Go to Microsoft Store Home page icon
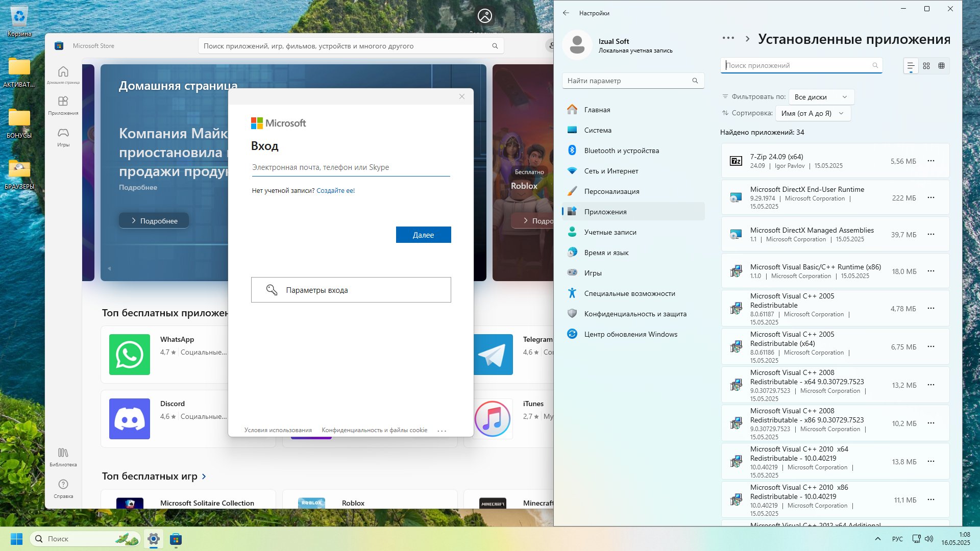980x551 pixels. point(63,74)
